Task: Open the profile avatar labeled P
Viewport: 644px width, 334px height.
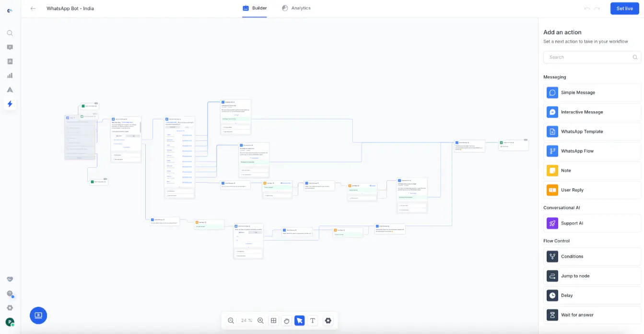Action: point(10,322)
